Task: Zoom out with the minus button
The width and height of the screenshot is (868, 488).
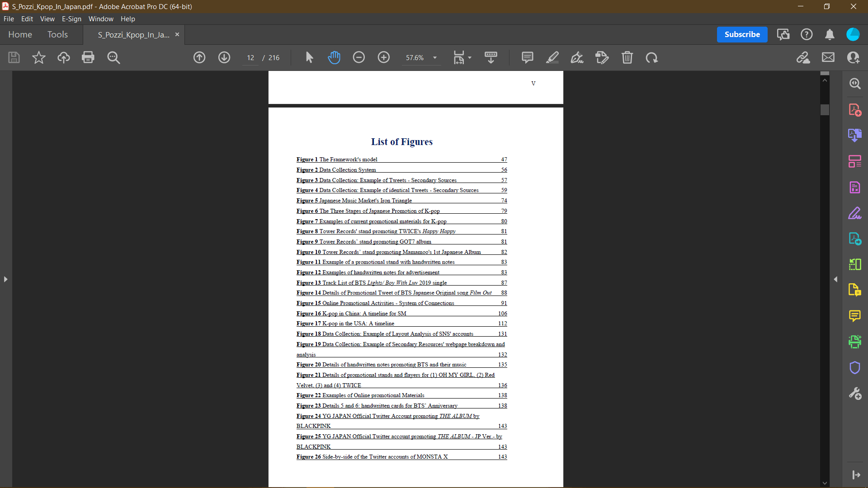Action: tap(359, 57)
